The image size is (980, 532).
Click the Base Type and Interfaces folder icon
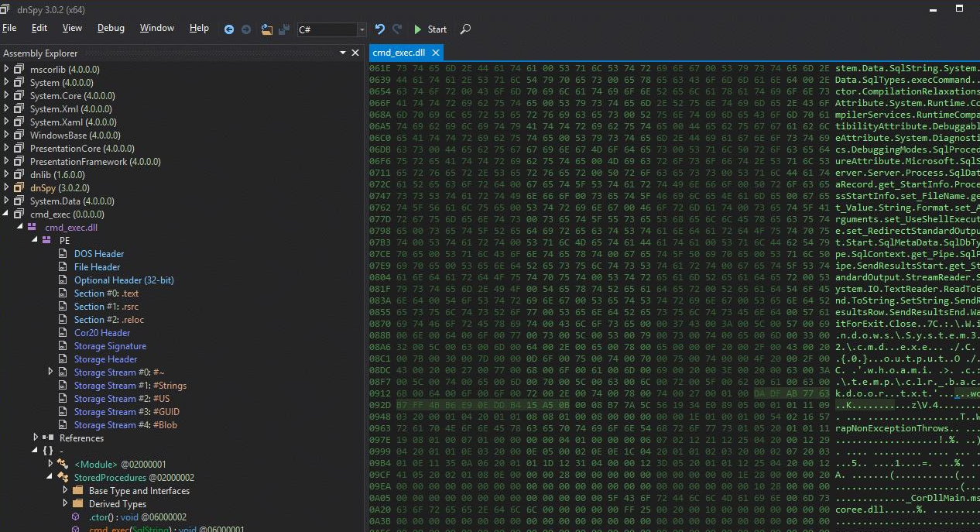coord(77,491)
